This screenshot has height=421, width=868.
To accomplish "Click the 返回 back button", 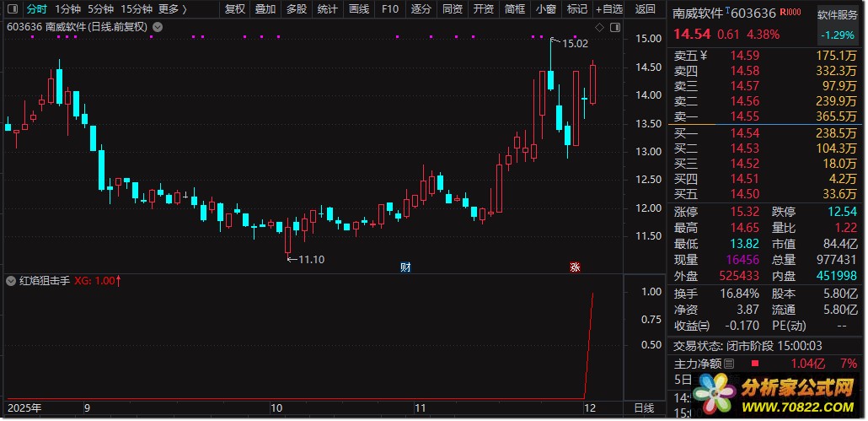I will point(645,9).
